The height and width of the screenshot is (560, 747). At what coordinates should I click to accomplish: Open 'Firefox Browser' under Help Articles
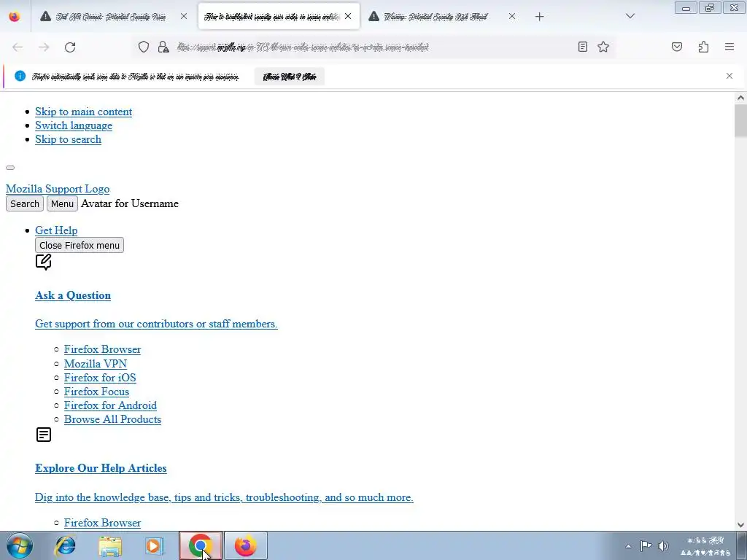coord(102,523)
